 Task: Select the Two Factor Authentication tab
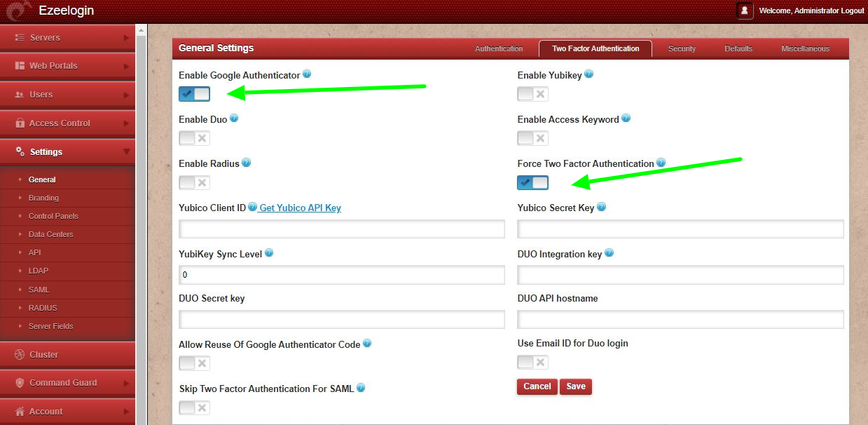click(595, 48)
